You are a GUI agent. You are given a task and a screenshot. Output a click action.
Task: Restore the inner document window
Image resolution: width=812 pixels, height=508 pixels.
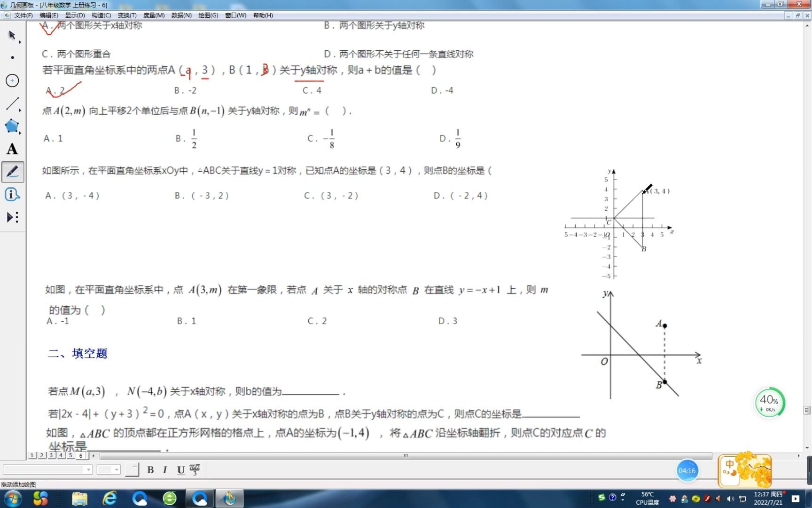pyautogui.click(x=798, y=16)
